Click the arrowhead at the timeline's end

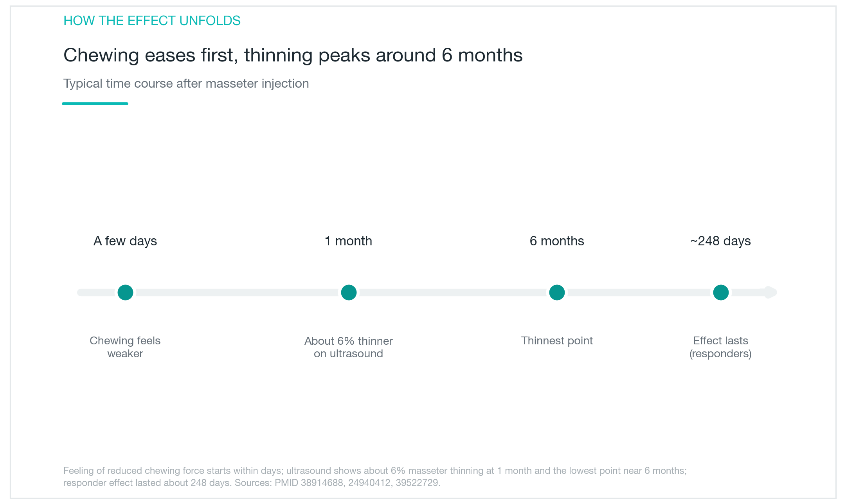coord(770,292)
